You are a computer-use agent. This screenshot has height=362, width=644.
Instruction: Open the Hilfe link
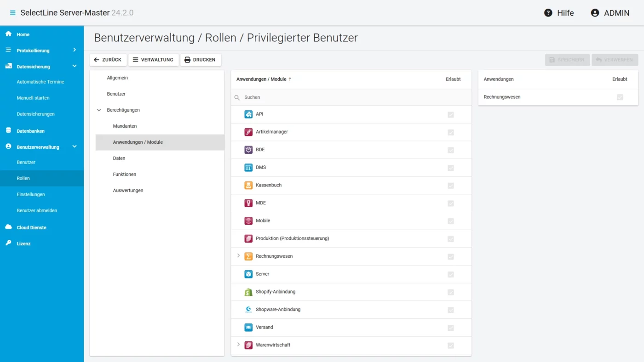[565, 13]
